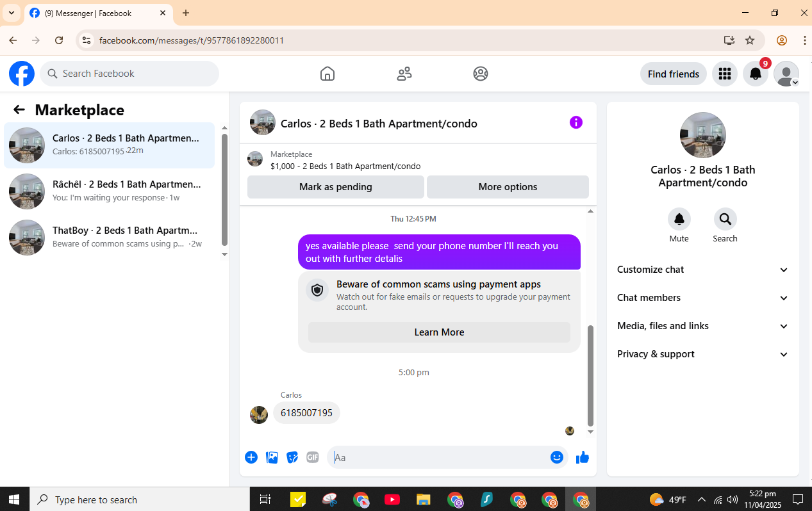
Task: Select the Messenger browser tab
Action: (x=98, y=13)
